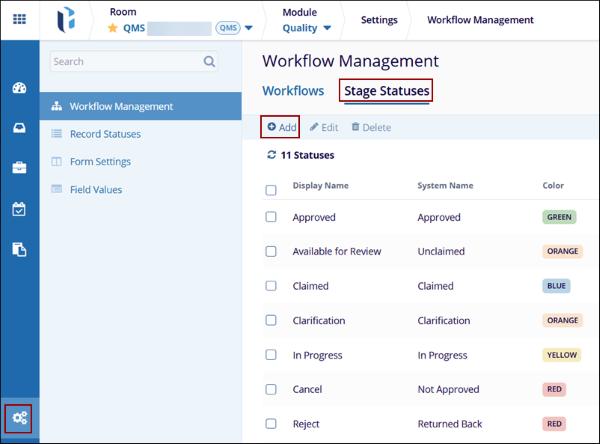Click the dashboard gauge icon in sidebar

click(19, 88)
